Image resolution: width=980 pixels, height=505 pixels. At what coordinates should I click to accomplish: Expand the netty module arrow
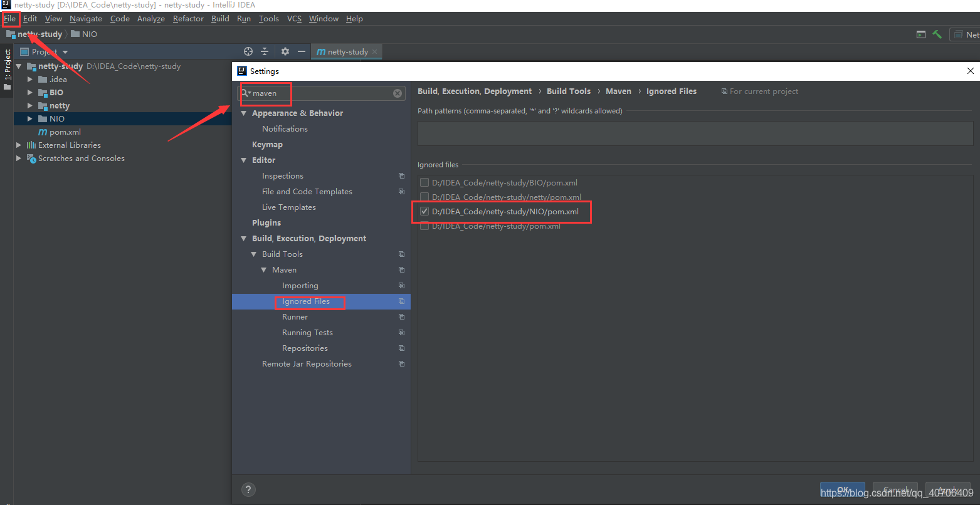click(x=29, y=106)
